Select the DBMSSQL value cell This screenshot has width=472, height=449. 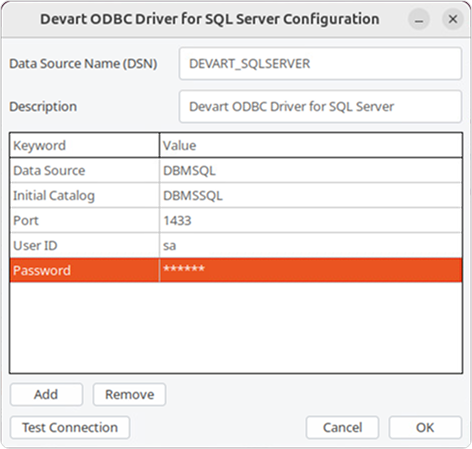[x=311, y=195]
